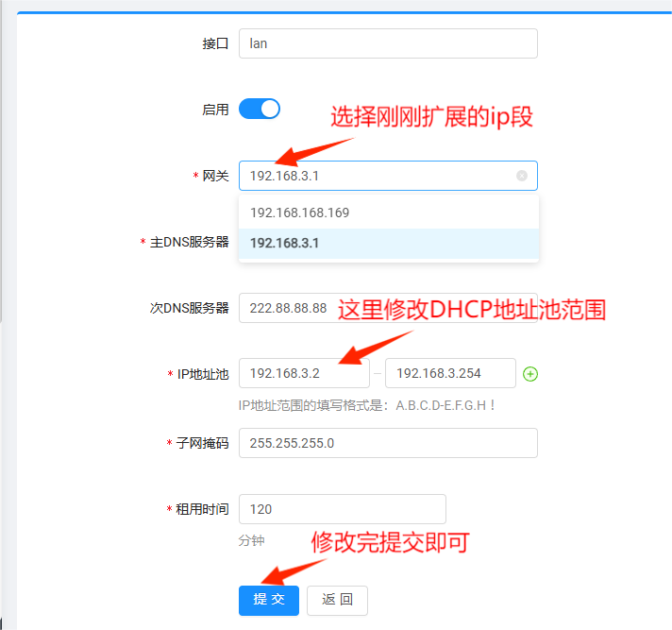
Task: Click the 启用 label text
Action: (215, 110)
